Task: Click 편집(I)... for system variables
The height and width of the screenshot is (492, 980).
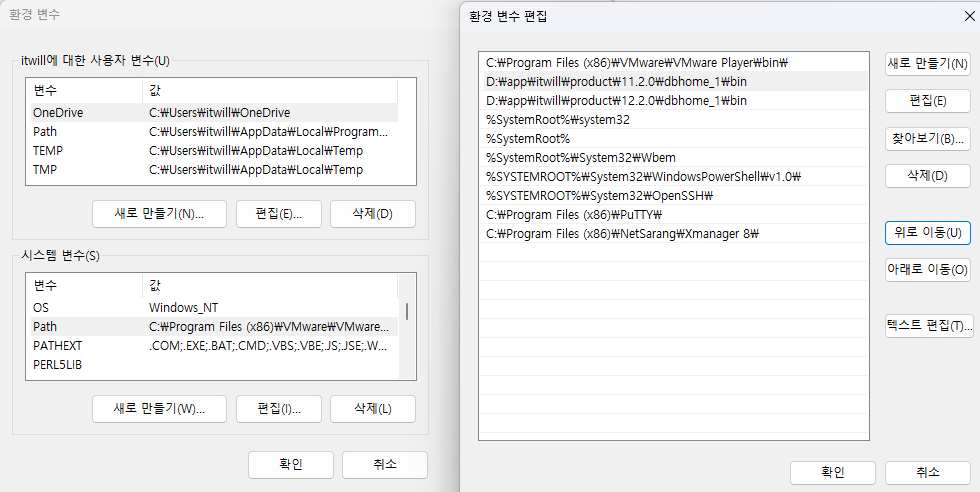Action: click(x=279, y=409)
